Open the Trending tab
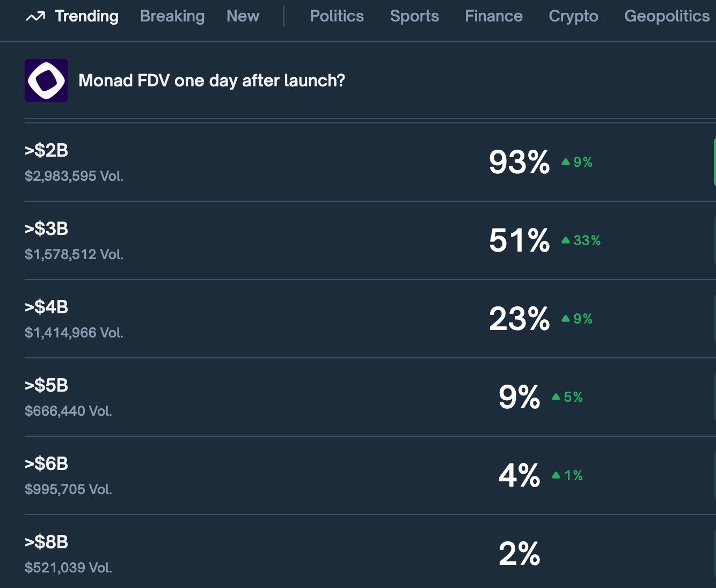The width and height of the screenshot is (716, 588). point(86,16)
